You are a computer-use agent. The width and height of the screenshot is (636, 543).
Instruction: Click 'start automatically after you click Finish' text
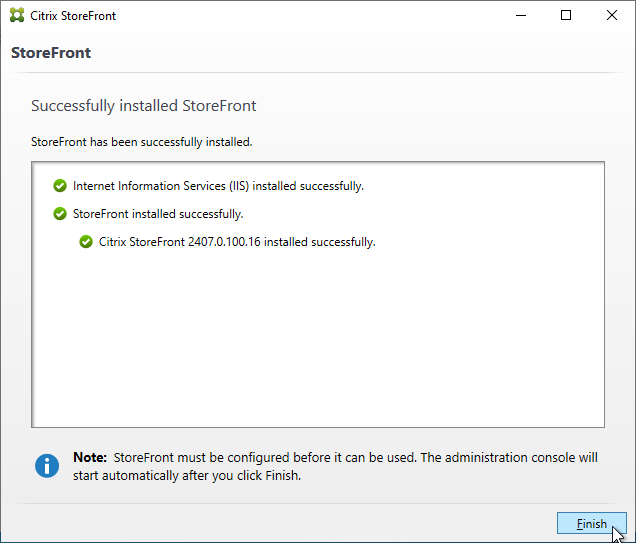point(187,476)
